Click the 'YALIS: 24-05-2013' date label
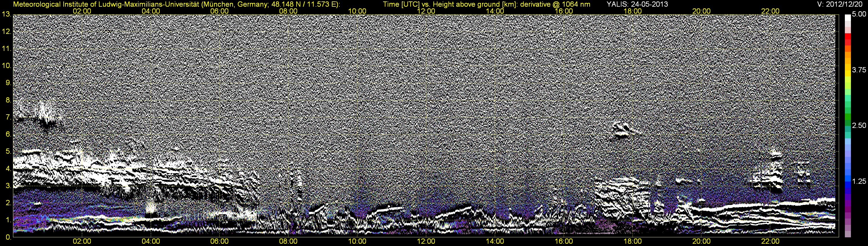 point(637,4)
